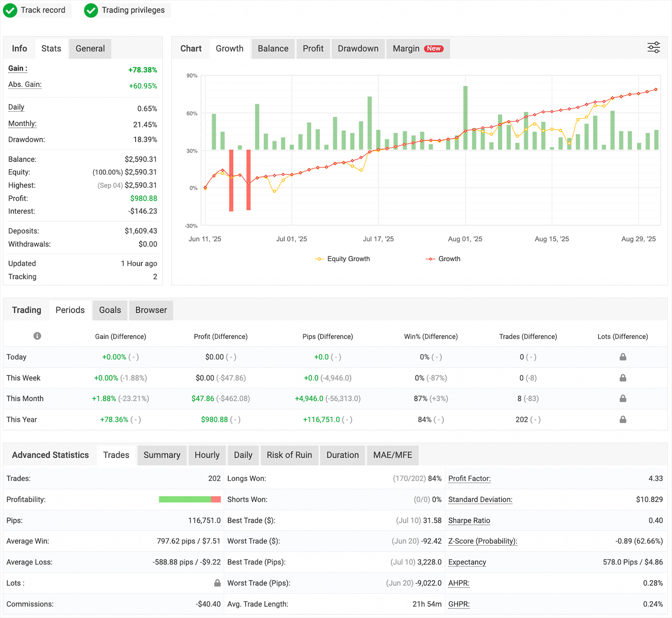
Task: Open the Goals trading tab
Action: pyautogui.click(x=110, y=310)
